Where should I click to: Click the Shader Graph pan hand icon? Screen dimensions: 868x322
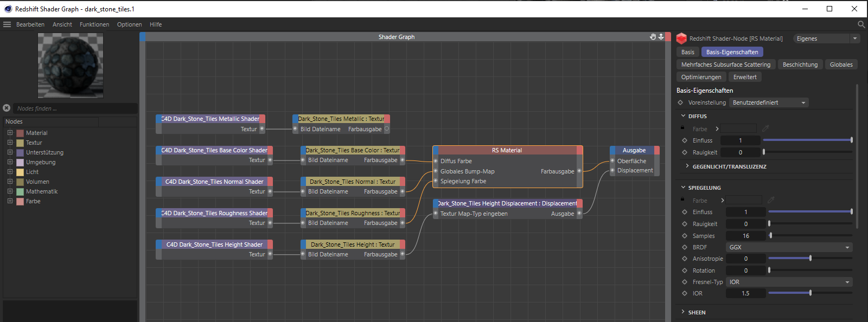(653, 37)
